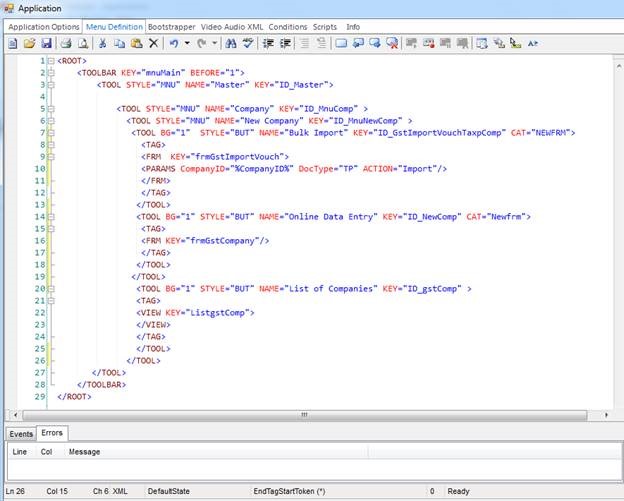Click the Cut scissors icon
Image resolution: width=624 pixels, height=501 pixels.
(x=103, y=43)
